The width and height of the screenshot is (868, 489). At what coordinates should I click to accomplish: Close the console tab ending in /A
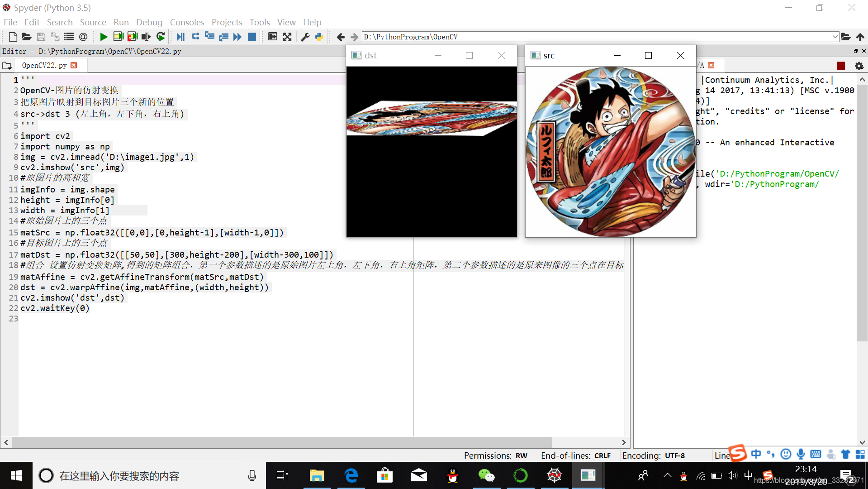click(711, 65)
